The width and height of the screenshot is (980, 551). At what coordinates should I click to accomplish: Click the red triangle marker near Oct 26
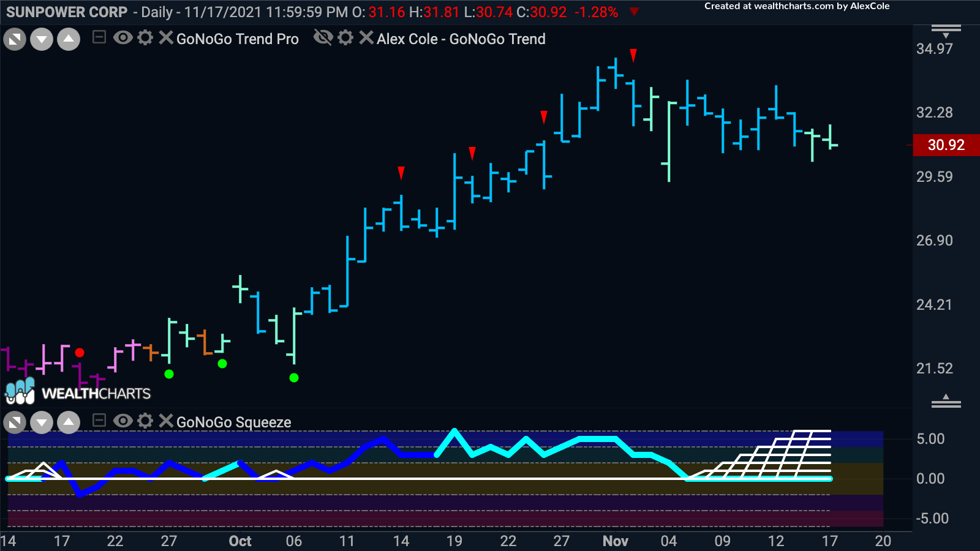coord(544,118)
